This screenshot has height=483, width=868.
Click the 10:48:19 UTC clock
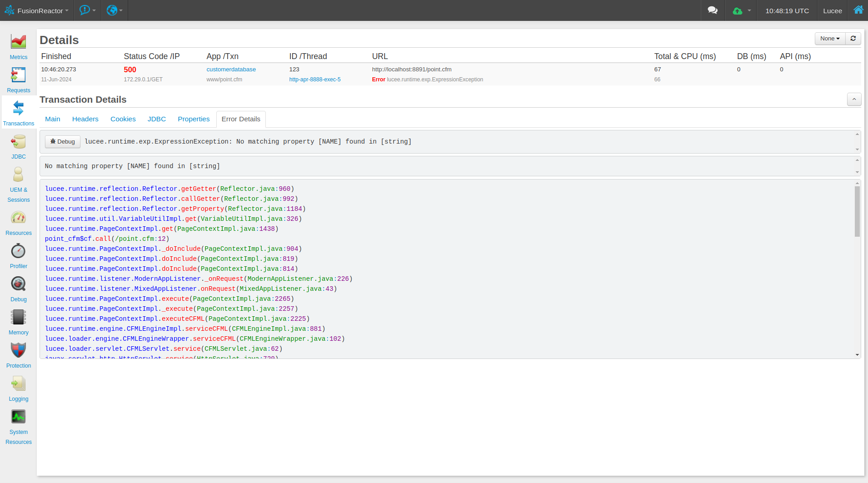[x=787, y=10]
